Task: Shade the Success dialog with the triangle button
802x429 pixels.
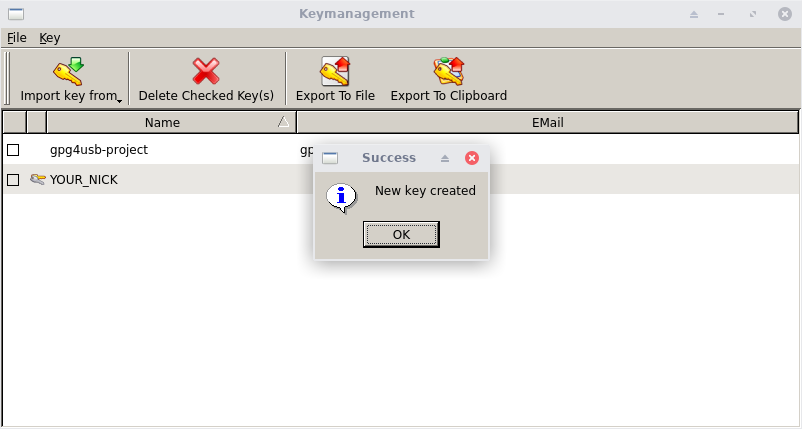Action: point(445,159)
